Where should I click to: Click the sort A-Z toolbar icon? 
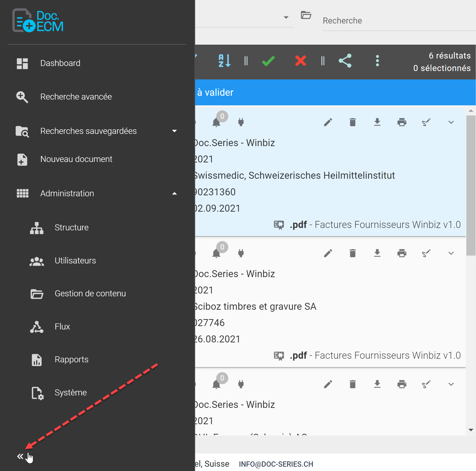tap(224, 61)
